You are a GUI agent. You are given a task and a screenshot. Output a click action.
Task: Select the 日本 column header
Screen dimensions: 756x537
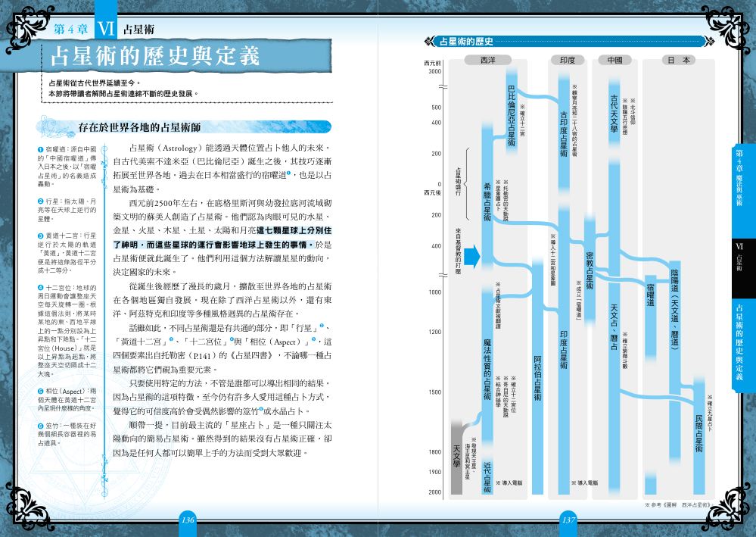(x=678, y=60)
